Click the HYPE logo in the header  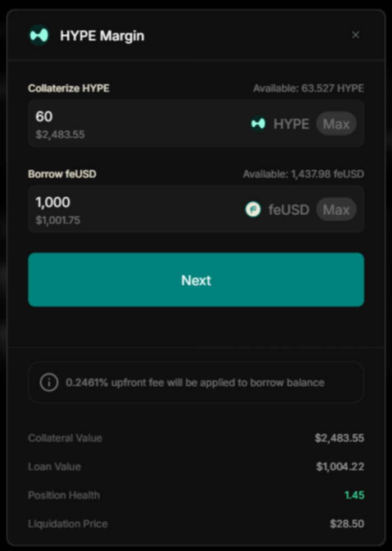pos(39,35)
